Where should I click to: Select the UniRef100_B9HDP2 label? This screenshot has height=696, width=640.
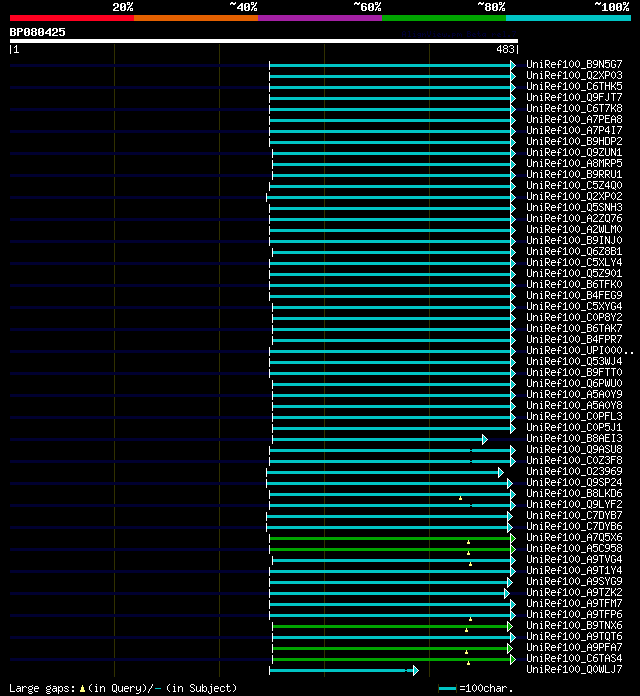tap(574, 142)
